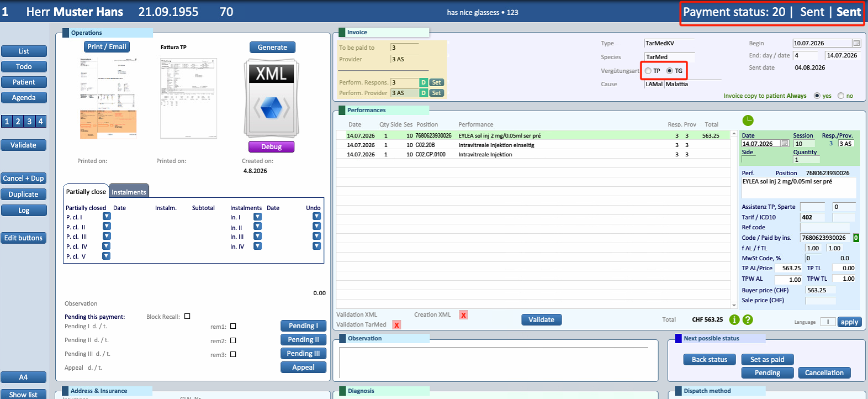Screen dimensions: 868x399
Task: Switch to the Partially close tab
Action: (x=86, y=191)
